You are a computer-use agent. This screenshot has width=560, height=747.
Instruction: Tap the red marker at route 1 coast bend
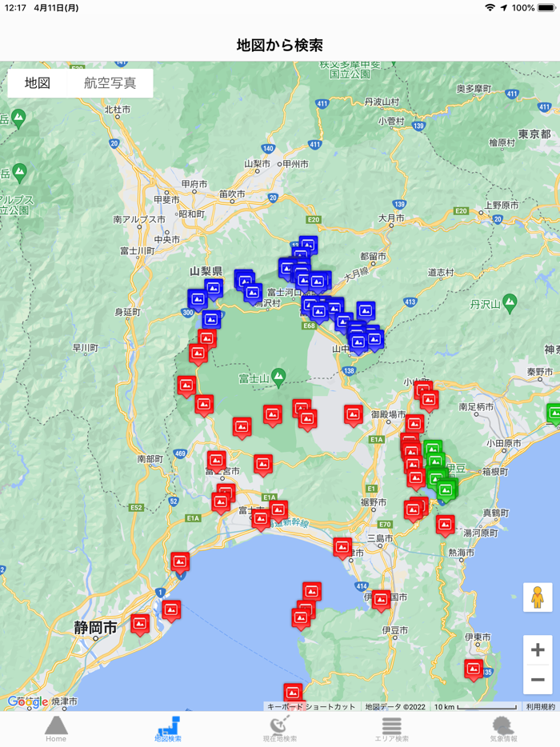[180, 562]
